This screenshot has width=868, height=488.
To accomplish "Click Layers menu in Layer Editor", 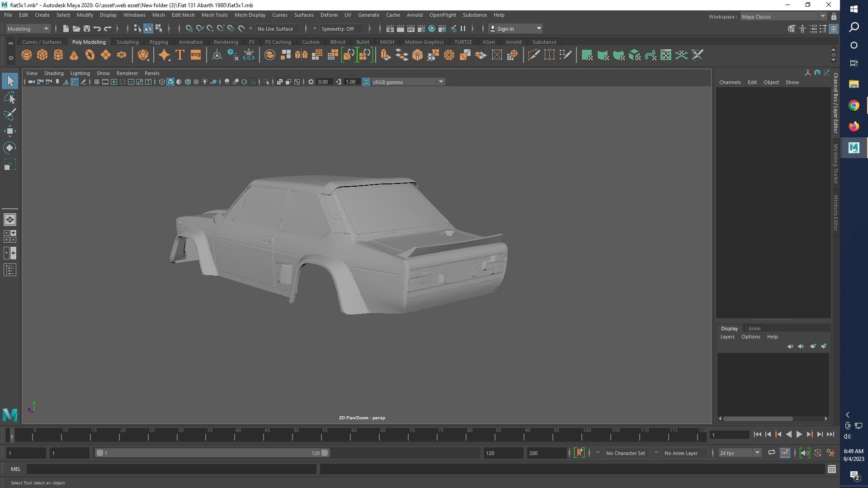I will (x=727, y=337).
